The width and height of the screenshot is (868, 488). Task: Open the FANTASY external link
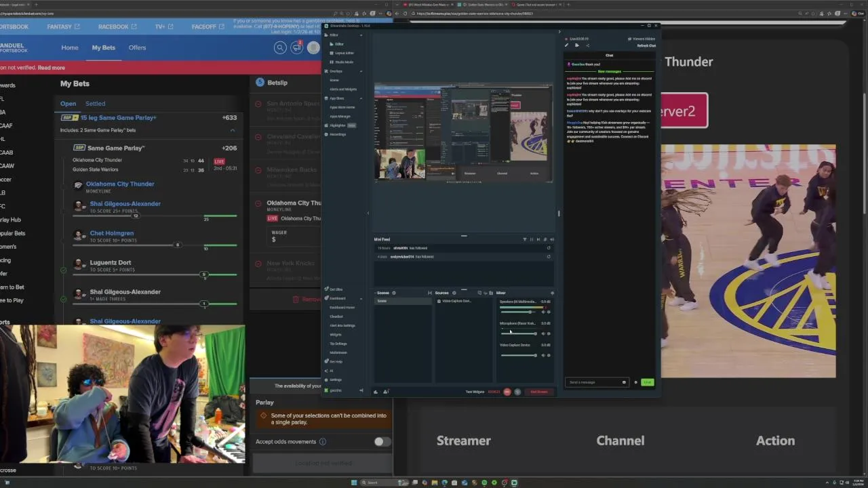(64, 26)
